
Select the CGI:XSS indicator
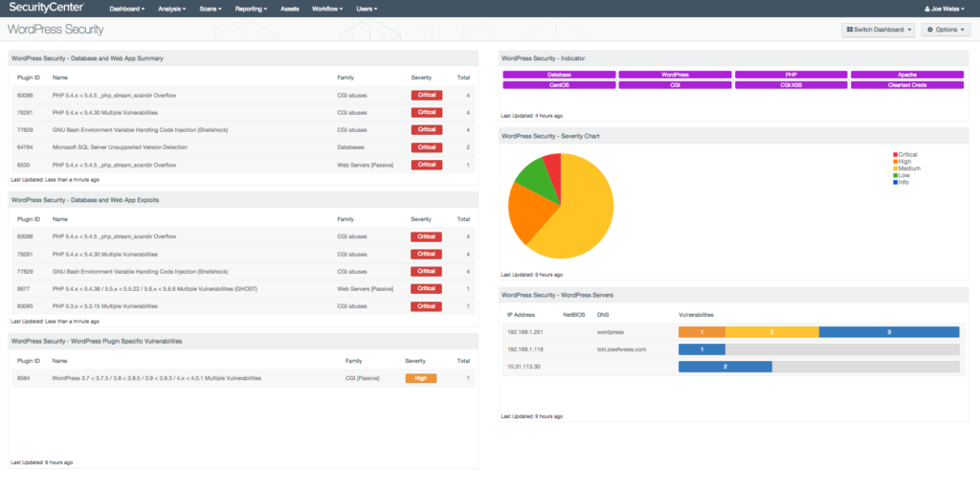tap(791, 85)
